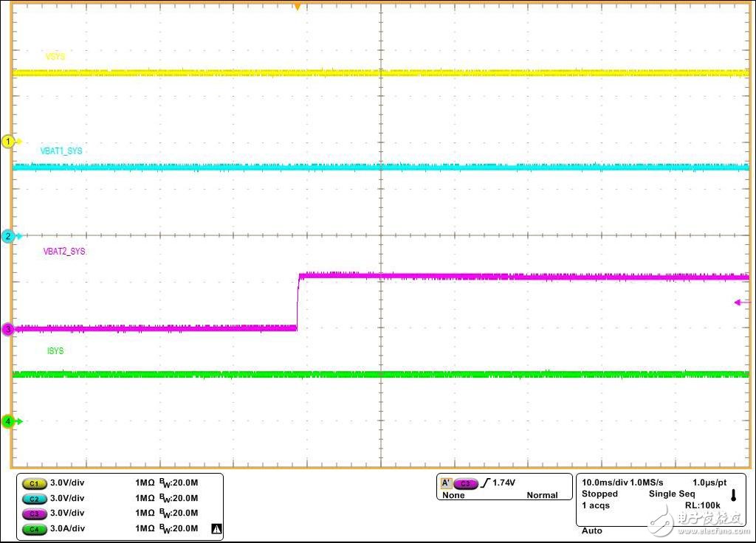Click the magenta C3 channel badge
756x543 pixels.
pyautogui.click(x=33, y=513)
